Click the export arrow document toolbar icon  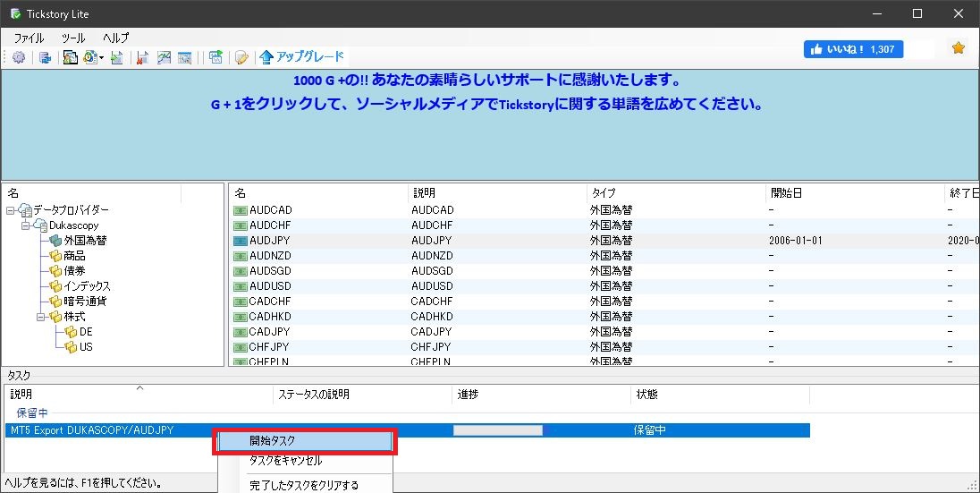click(x=117, y=57)
